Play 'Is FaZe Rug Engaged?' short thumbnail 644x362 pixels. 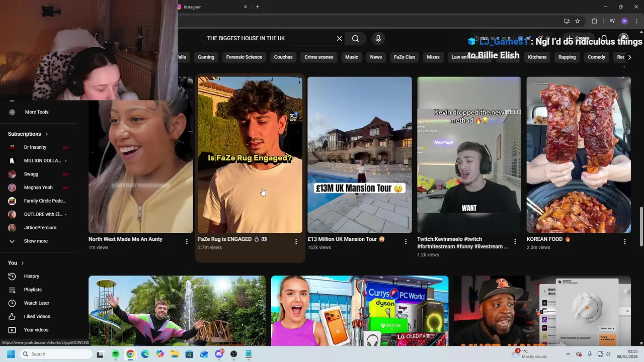(x=250, y=155)
